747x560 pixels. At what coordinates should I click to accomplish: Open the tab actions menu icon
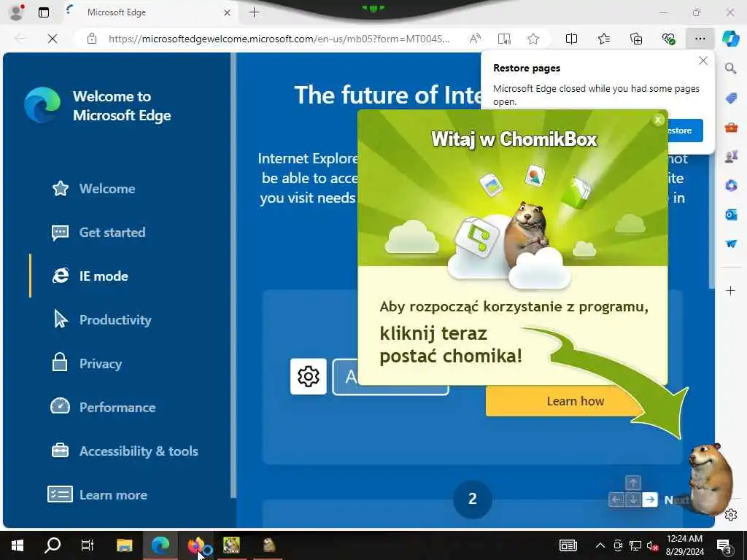[x=43, y=12]
